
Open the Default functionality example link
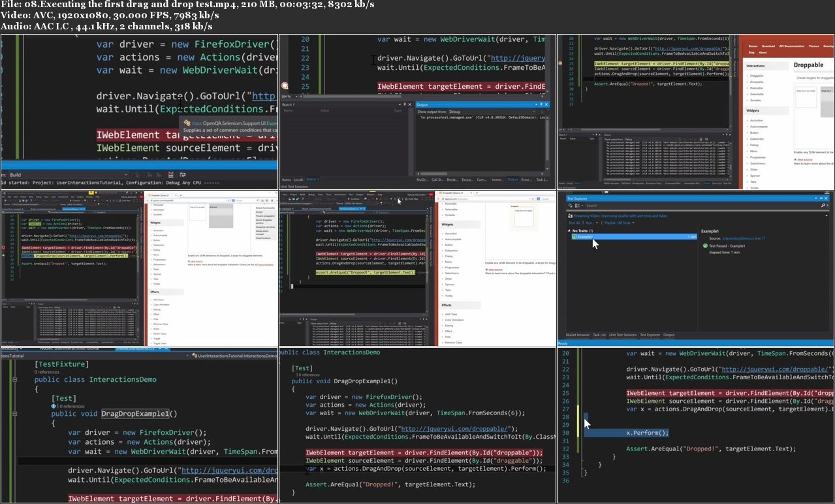[264, 208]
